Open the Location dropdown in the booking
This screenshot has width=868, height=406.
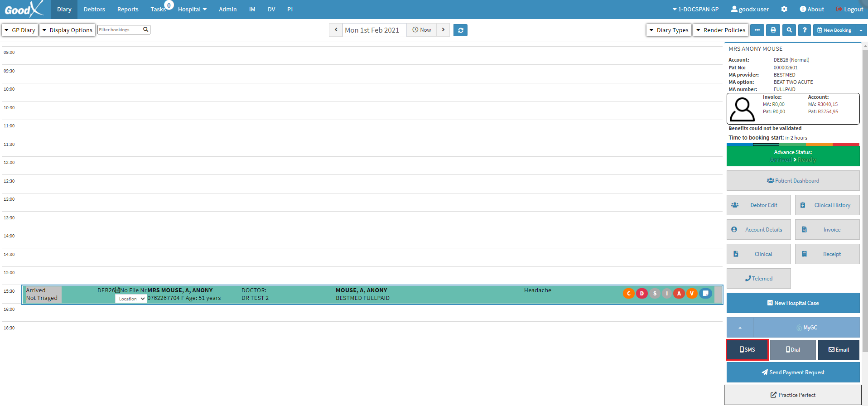tap(131, 299)
